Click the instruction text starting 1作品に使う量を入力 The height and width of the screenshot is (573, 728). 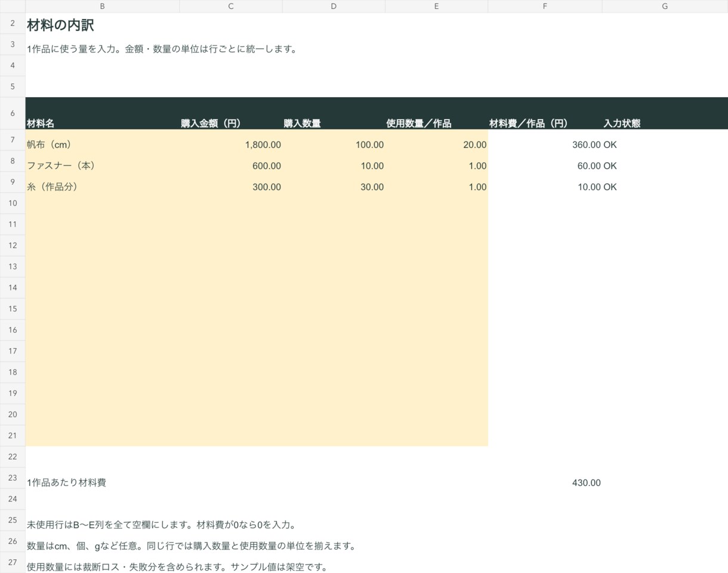pyautogui.click(x=162, y=49)
